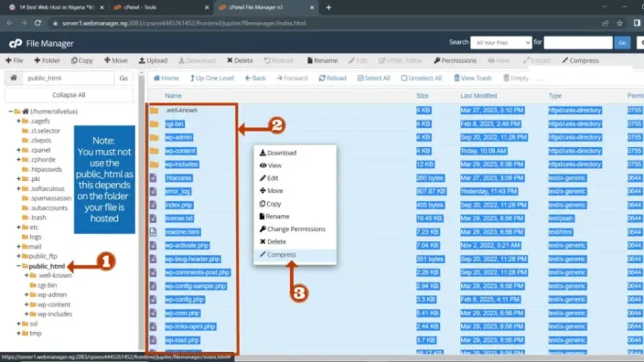This screenshot has width=644, height=362.
Task: Choose Rename from the context menu
Action: tap(295, 217)
